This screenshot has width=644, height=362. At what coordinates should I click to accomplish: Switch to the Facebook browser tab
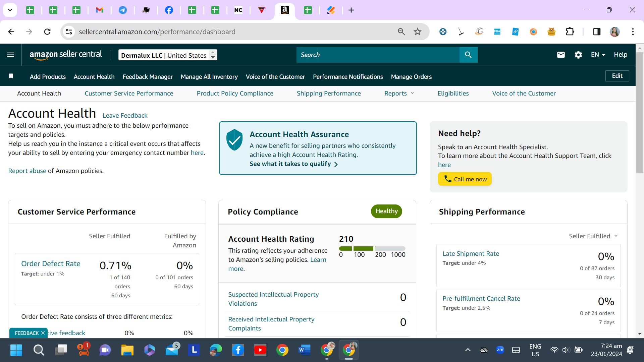click(169, 10)
